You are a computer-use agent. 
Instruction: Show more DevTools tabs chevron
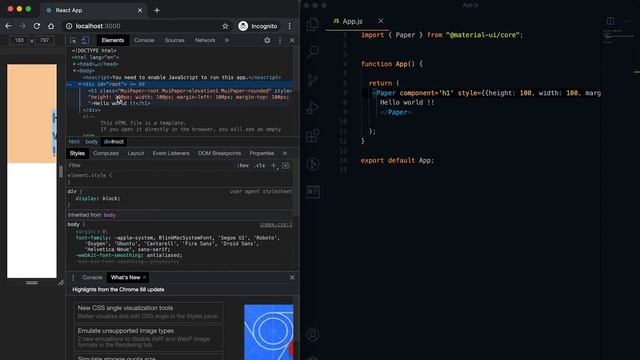(x=227, y=40)
